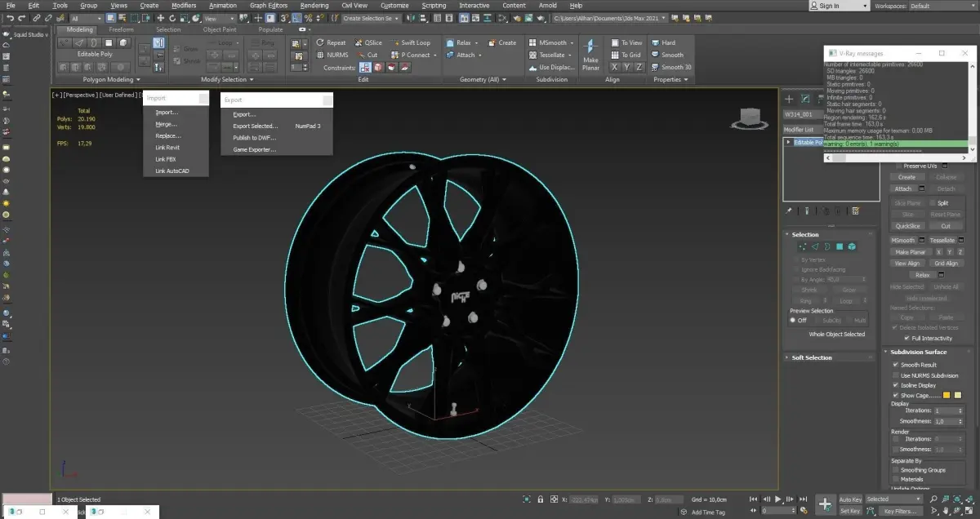Open the View reference coordinate dropdown
980x519 pixels.
tap(220, 18)
